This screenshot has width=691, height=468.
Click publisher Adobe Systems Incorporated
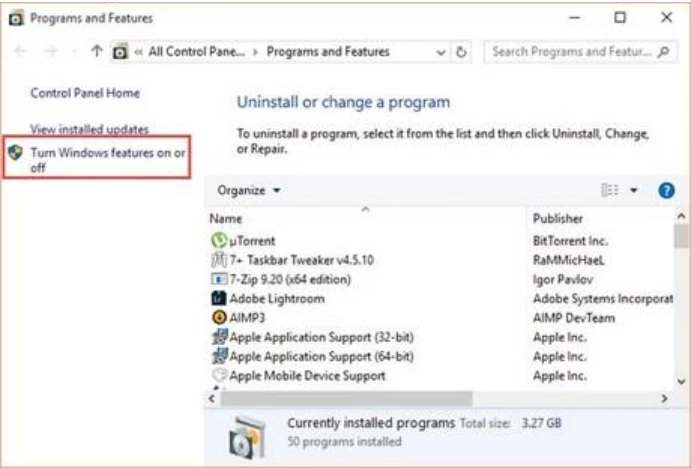pyautogui.click(x=603, y=299)
